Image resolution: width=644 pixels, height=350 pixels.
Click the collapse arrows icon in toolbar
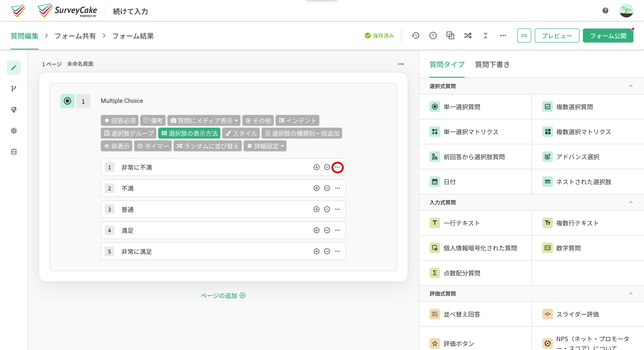click(485, 36)
